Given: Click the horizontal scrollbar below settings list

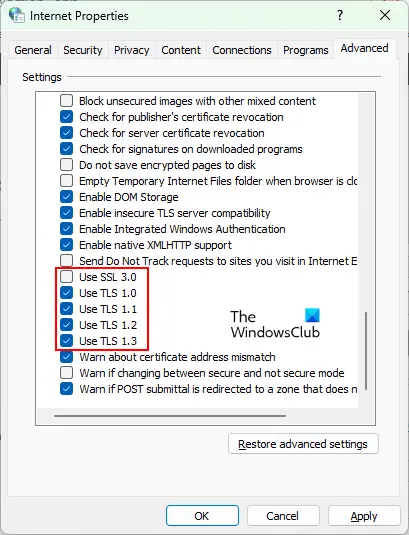Looking at the screenshot, I should [x=170, y=416].
